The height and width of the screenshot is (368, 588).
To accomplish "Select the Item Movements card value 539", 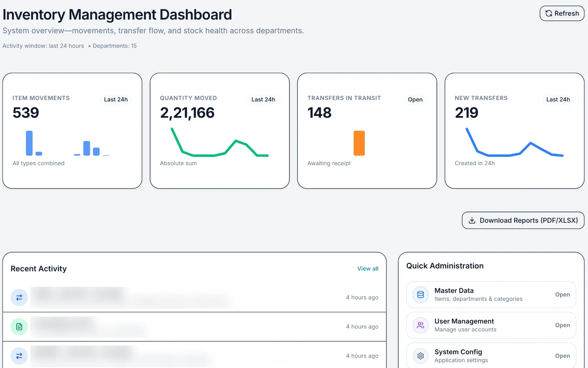I will 26,113.
